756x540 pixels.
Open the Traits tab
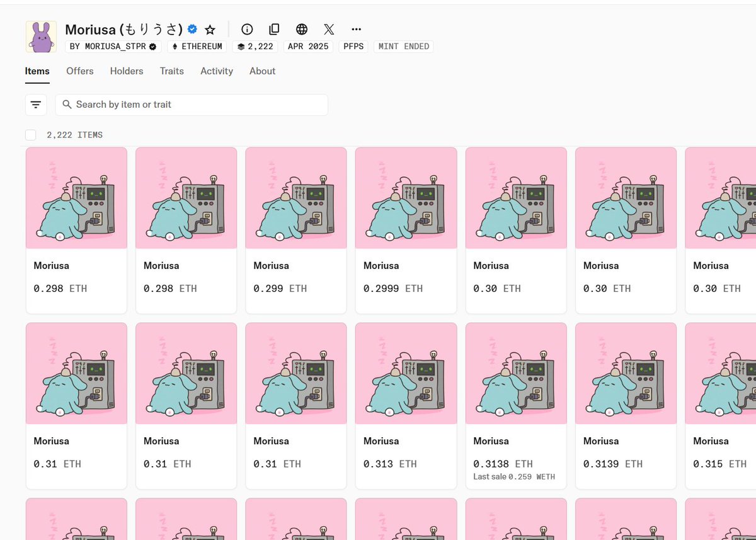(172, 71)
